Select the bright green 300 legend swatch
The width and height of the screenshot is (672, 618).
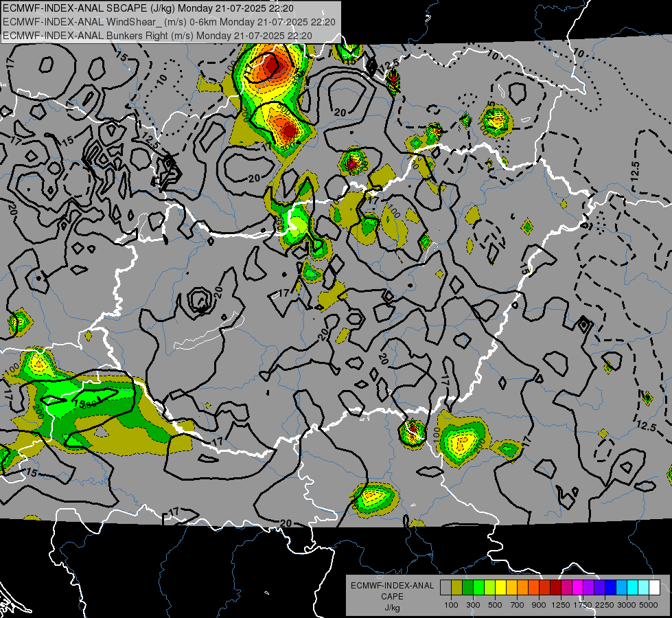point(478,587)
